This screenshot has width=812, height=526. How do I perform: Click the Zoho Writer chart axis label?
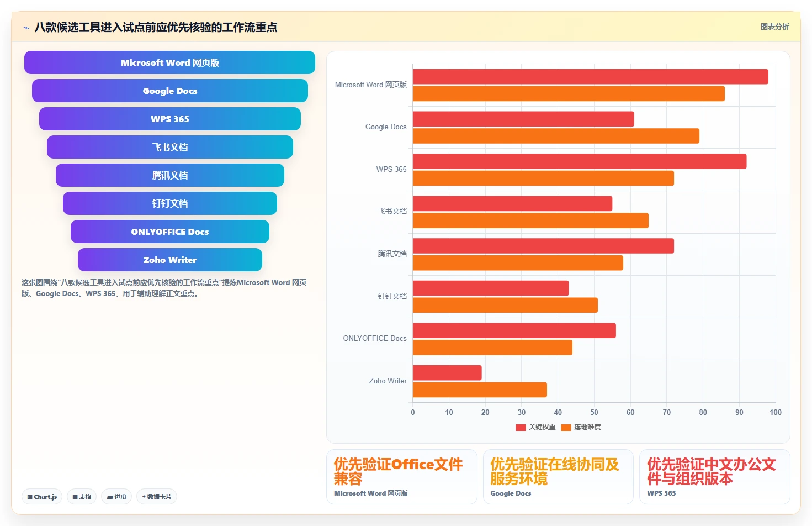[388, 381]
